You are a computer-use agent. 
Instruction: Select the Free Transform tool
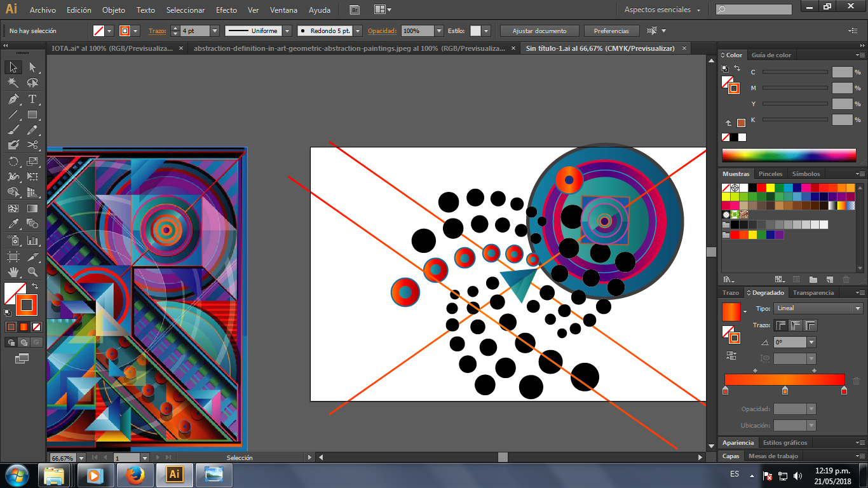(32, 177)
